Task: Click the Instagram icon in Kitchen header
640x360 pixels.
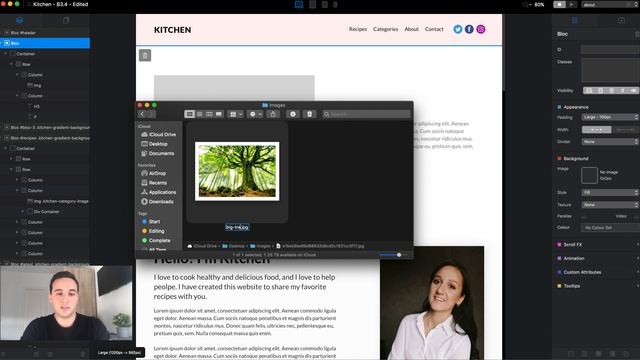Action: pyautogui.click(x=481, y=29)
